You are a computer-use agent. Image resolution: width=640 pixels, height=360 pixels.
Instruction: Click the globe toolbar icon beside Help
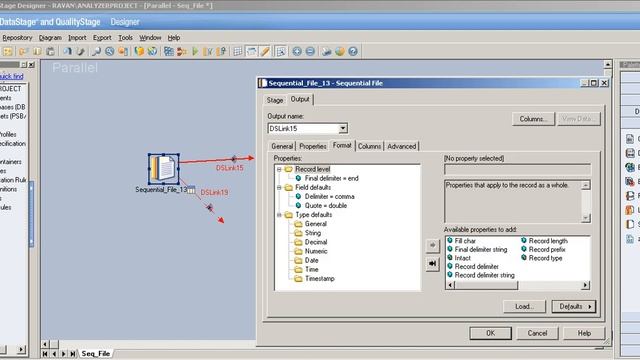[x=340, y=51]
